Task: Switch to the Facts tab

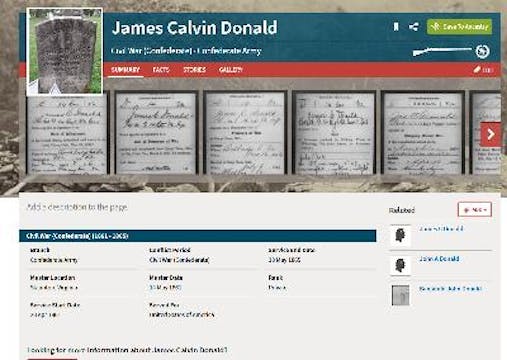Action: click(161, 70)
